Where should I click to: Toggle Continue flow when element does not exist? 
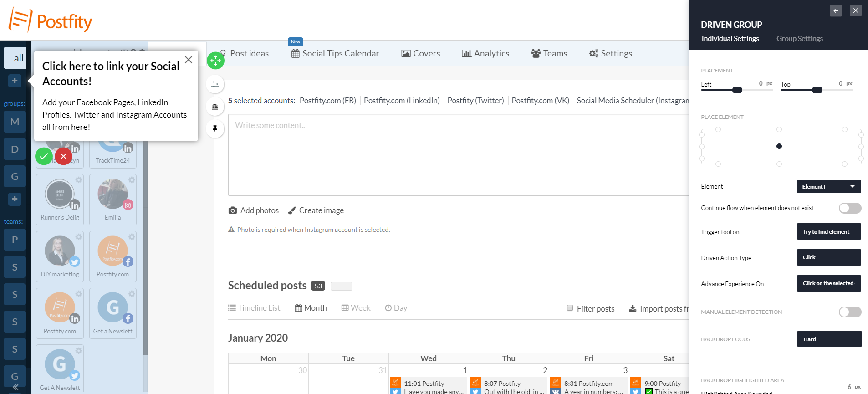pyautogui.click(x=850, y=208)
